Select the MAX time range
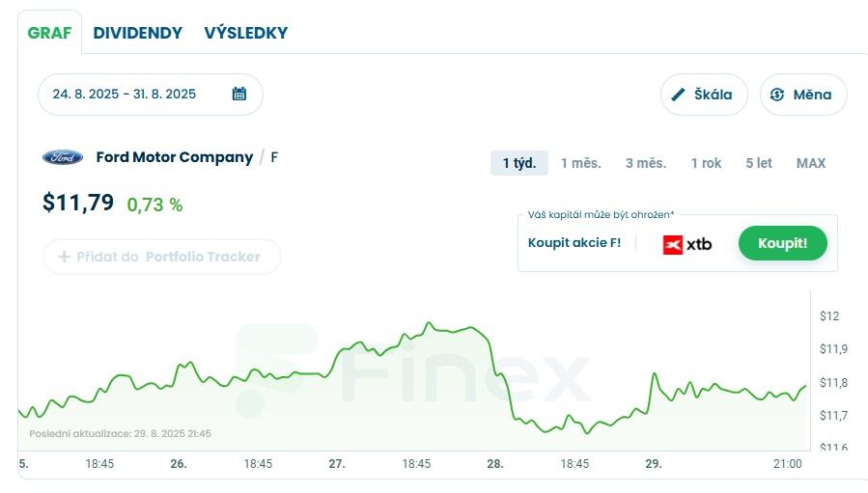 810,163
